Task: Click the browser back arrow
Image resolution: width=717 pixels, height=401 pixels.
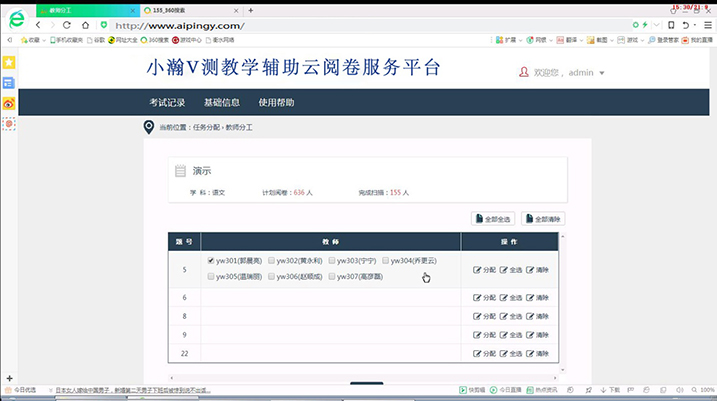Action: pos(38,25)
